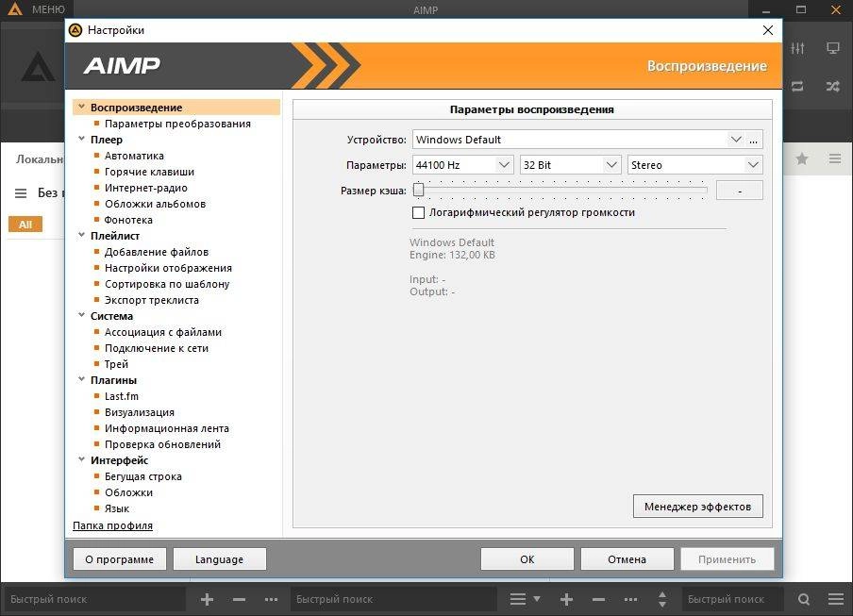853x616 pixels.
Task: Click left ellipsis icon in bottom bar
Action: point(272,600)
